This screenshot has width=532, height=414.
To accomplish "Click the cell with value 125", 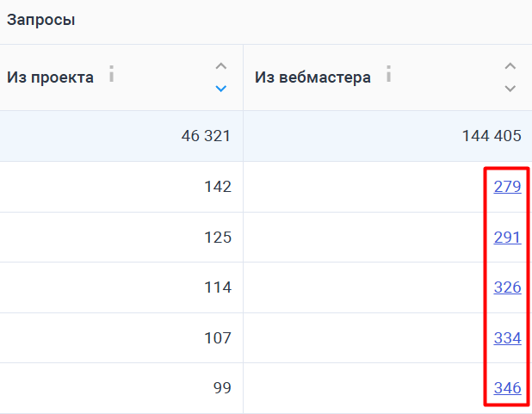I will point(218,237).
